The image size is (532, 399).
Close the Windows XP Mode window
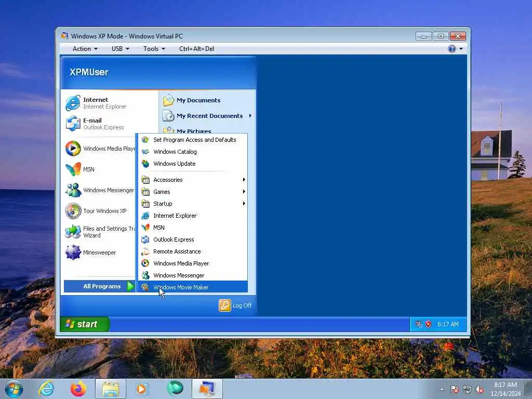[x=458, y=36]
